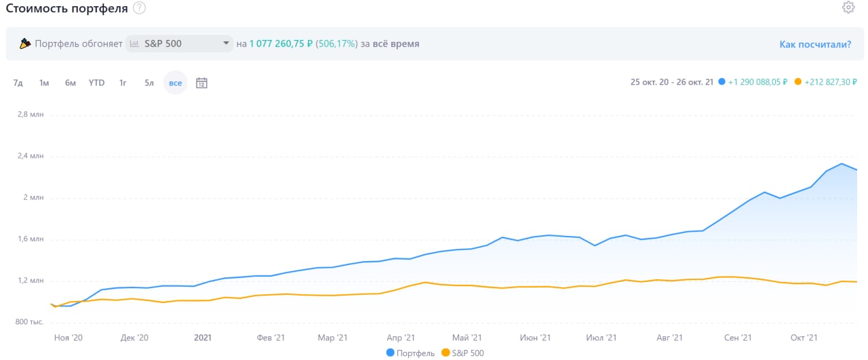Choose the YTD time range
The width and height of the screenshot is (868, 360).
[x=96, y=83]
